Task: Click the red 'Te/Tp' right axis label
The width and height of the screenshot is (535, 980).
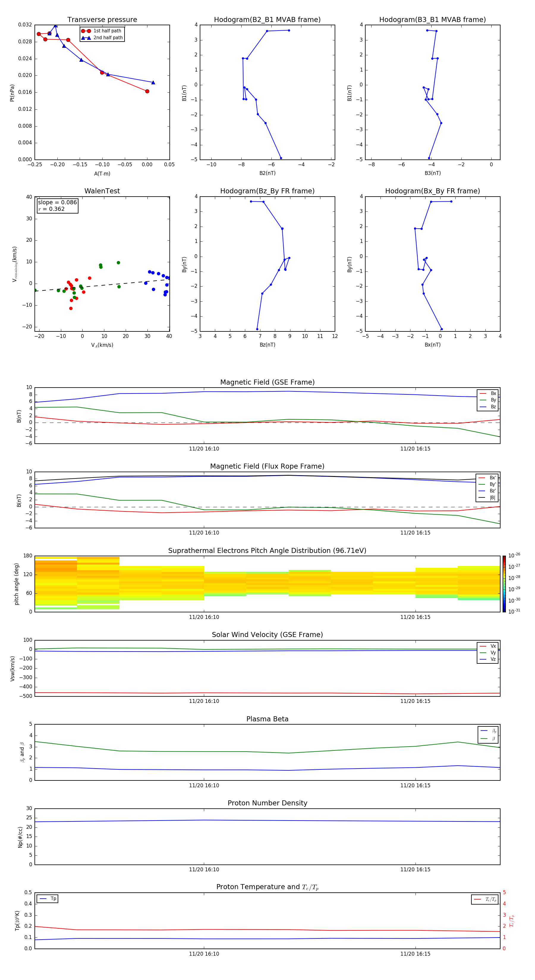Action: coord(512,921)
